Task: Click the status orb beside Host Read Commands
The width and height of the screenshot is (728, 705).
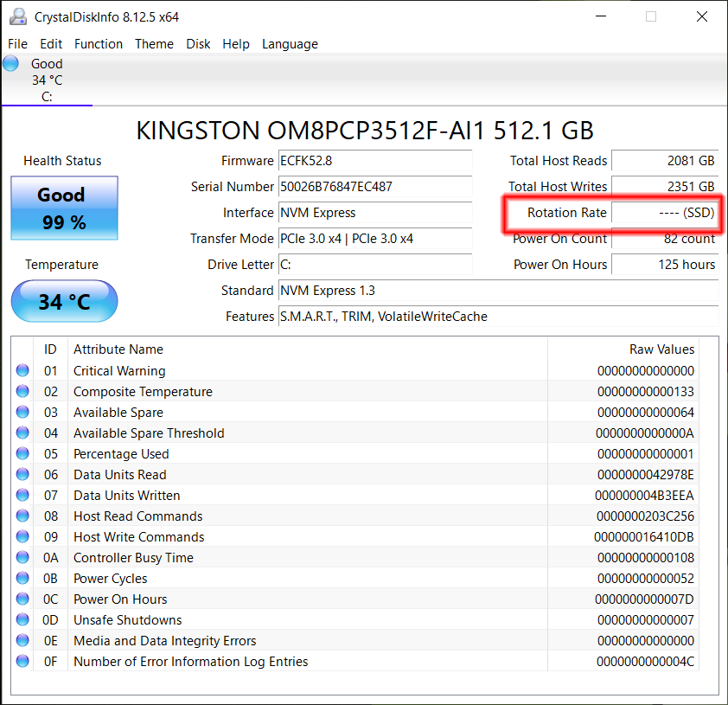Action: [x=22, y=516]
